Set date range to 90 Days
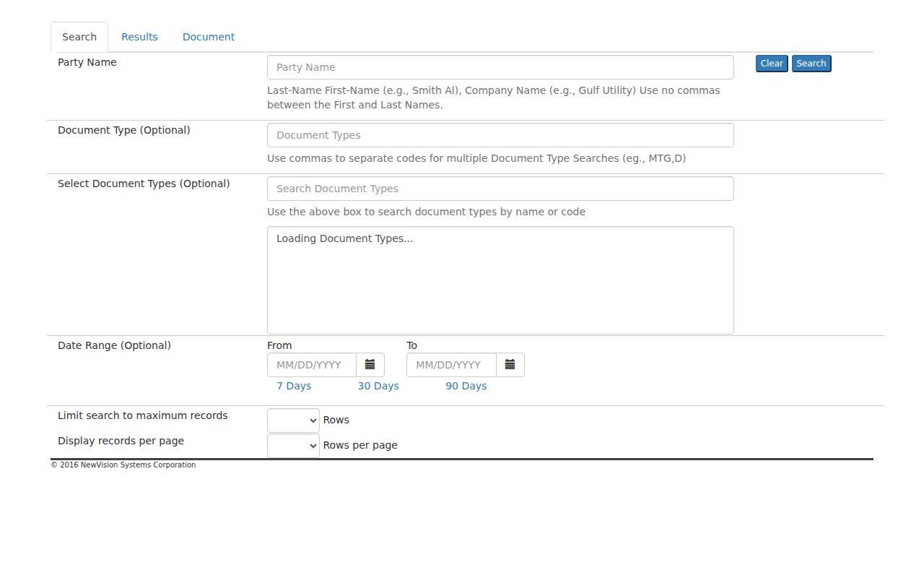The height and width of the screenshot is (578, 924). 466,386
